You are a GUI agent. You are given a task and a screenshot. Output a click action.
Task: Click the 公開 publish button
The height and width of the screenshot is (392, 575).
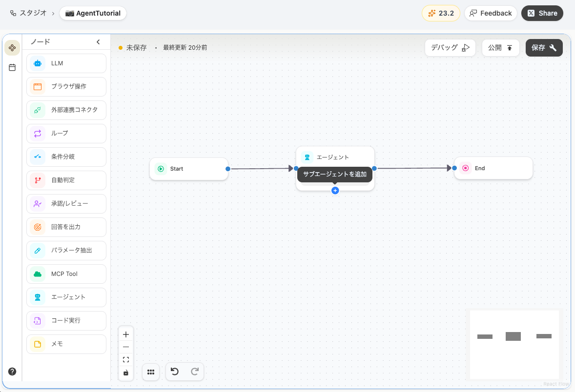click(x=500, y=48)
